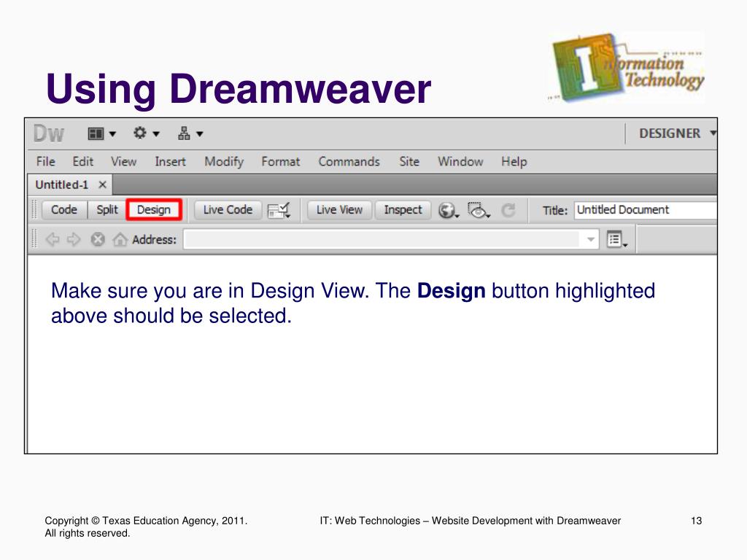Click the browser Forward arrow icon
Screen dimensions: 747x560
pyautogui.click(x=74, y=239)
